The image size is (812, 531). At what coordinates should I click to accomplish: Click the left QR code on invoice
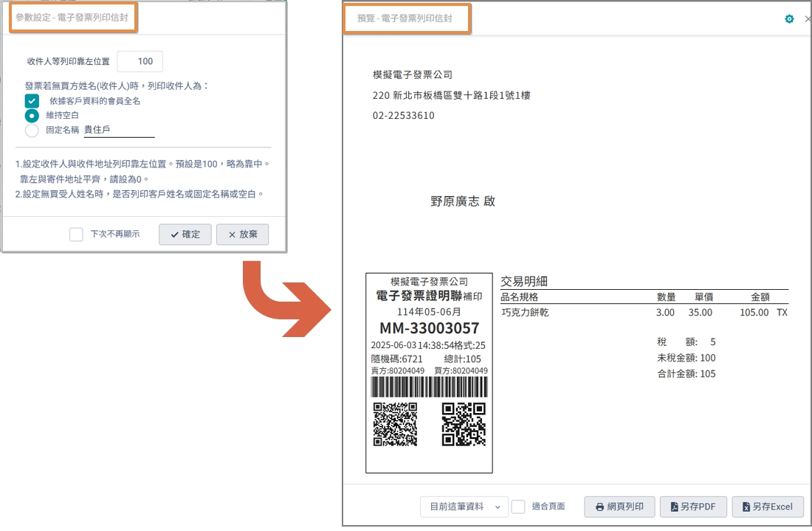395,424
